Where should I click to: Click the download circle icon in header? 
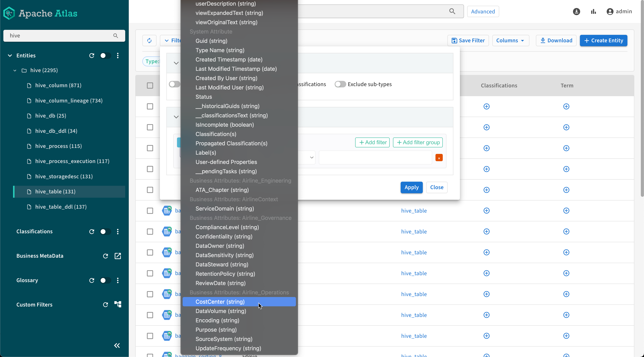tap(576, 12)
